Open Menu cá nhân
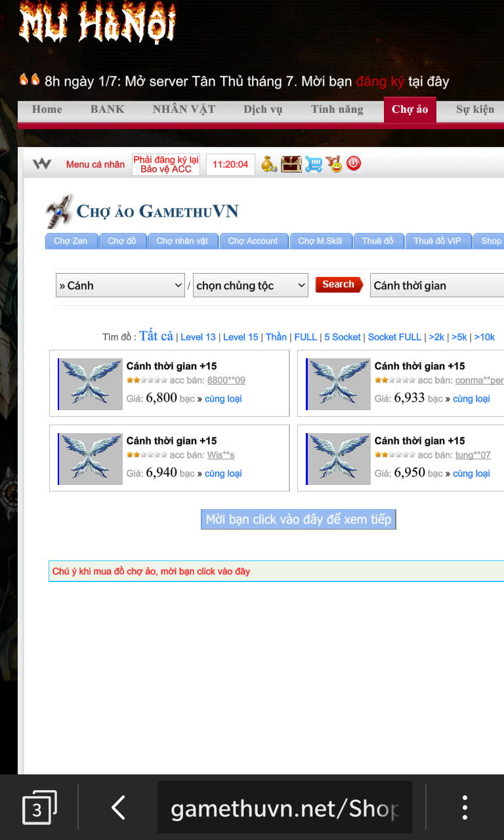 95,165
